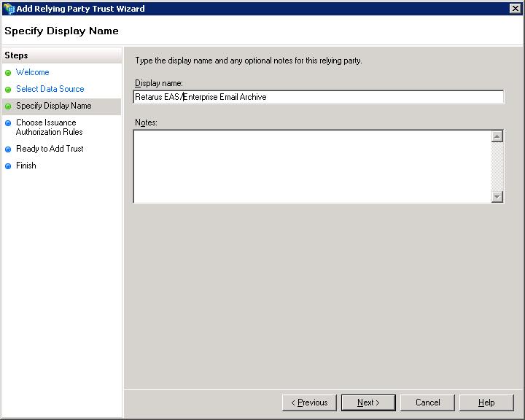Go to Select Data Source step
This screenshot has width=525, height=420.
click(50, 89)
